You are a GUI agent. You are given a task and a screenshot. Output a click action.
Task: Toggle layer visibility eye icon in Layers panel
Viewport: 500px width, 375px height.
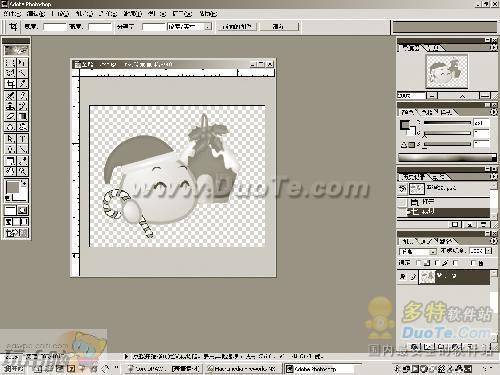[403, 277]
